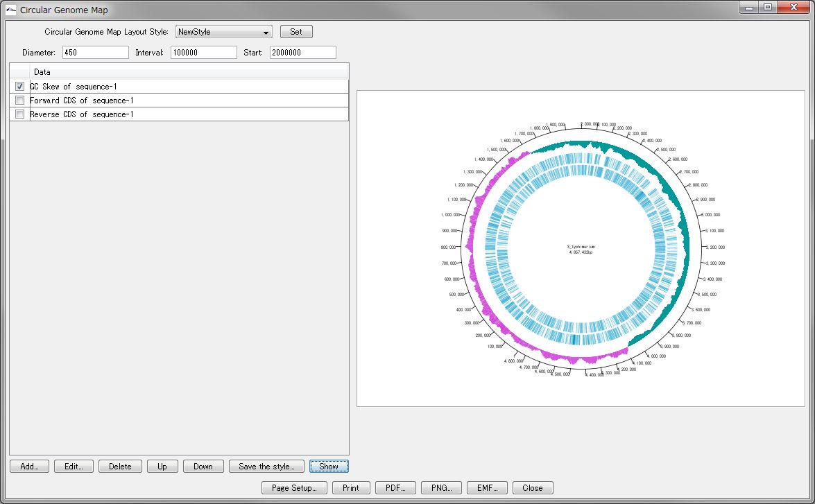815x504 pixels.
Task: Export map via the PDF... button
Action: click(x=395, y=487)
